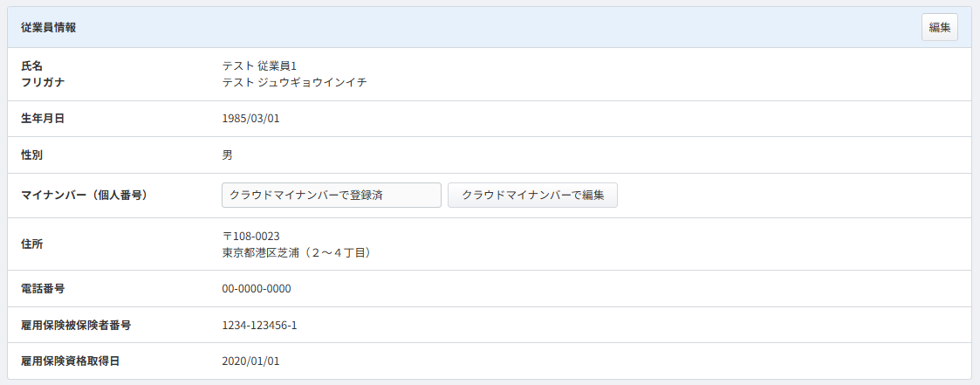The height and width of the screenshot is (385, 980).
Task: Click the employee name テスト 従業員1
Action: 259,66
